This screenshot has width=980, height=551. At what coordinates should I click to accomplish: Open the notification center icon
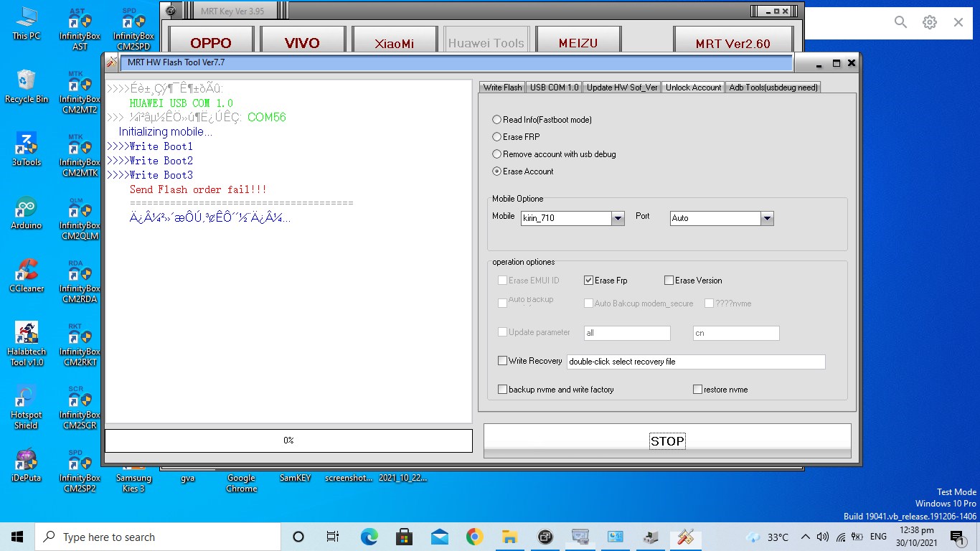click(956, 537)
